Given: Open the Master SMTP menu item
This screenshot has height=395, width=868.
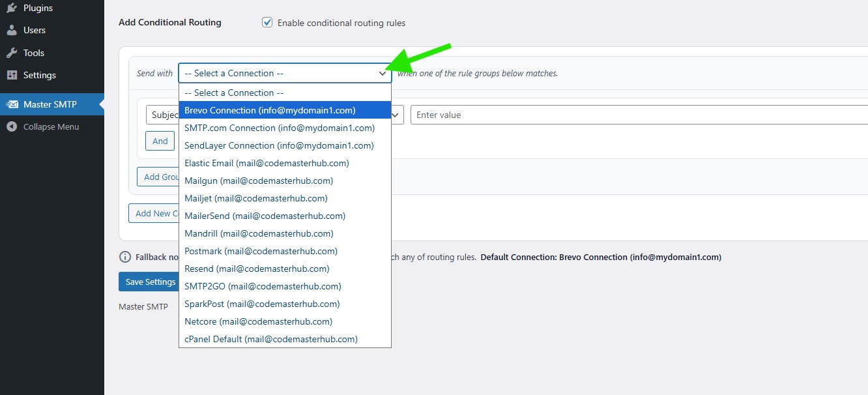Looking at the screenshot, I should (x=51, y=104).
